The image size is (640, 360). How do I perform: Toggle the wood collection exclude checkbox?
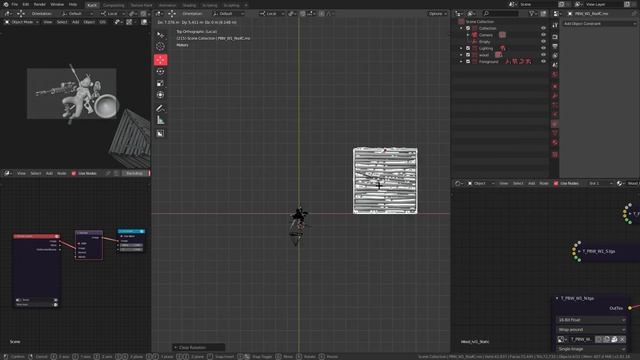tap(468, 55)
